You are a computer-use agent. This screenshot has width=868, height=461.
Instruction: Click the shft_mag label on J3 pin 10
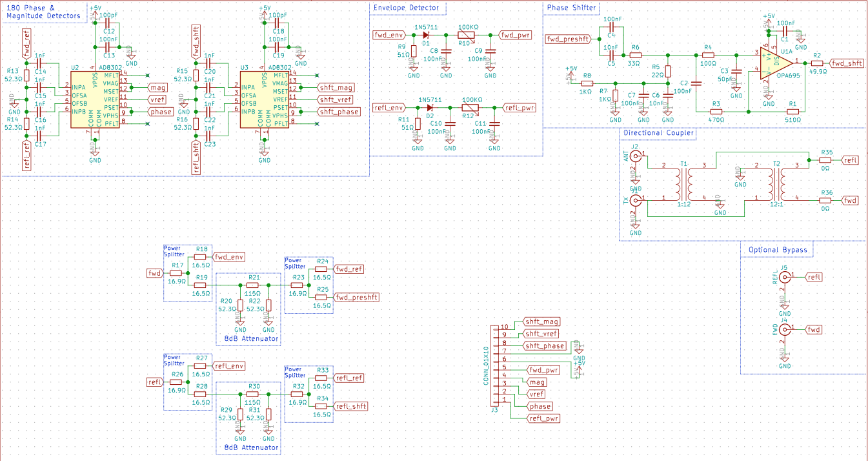(x=541, y=322)
